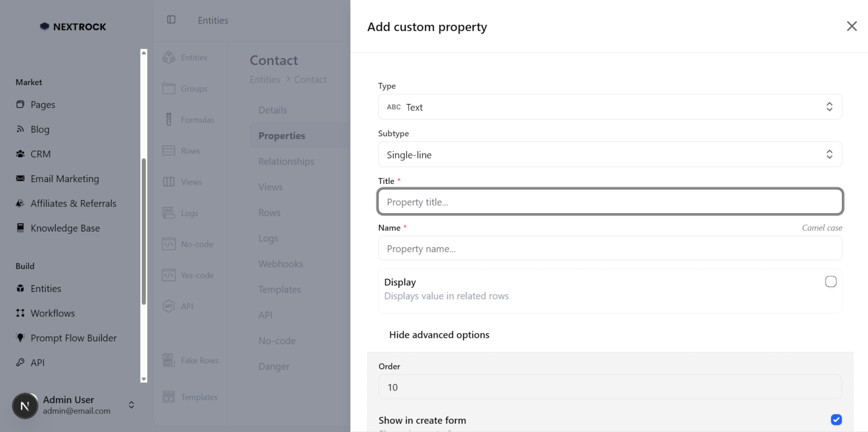
Task: Expand the Admin User account menu
Action: (131, 405)
